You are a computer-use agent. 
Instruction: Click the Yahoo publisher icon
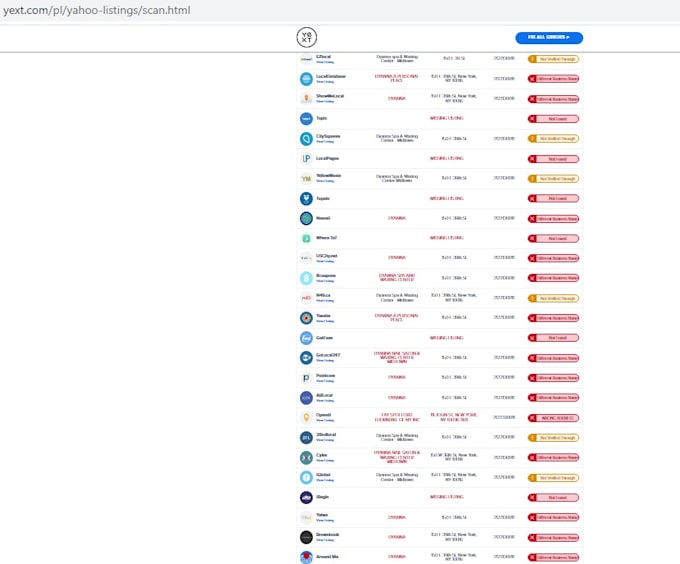(306, 518)
